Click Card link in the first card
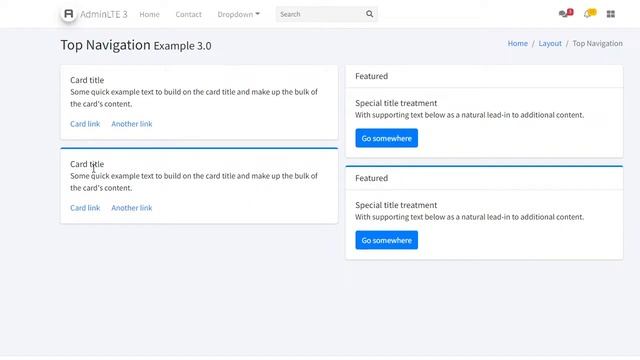This screenshot has width=640, height=360. 85,124
